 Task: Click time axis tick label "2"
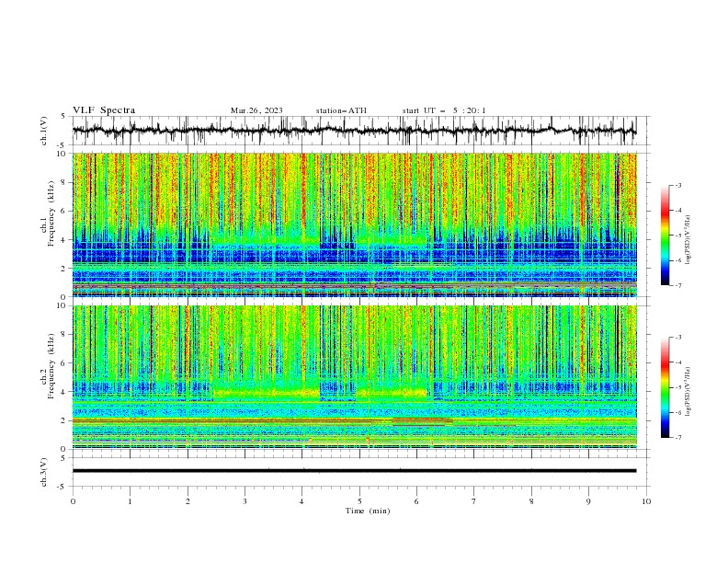tap(188, 501)
